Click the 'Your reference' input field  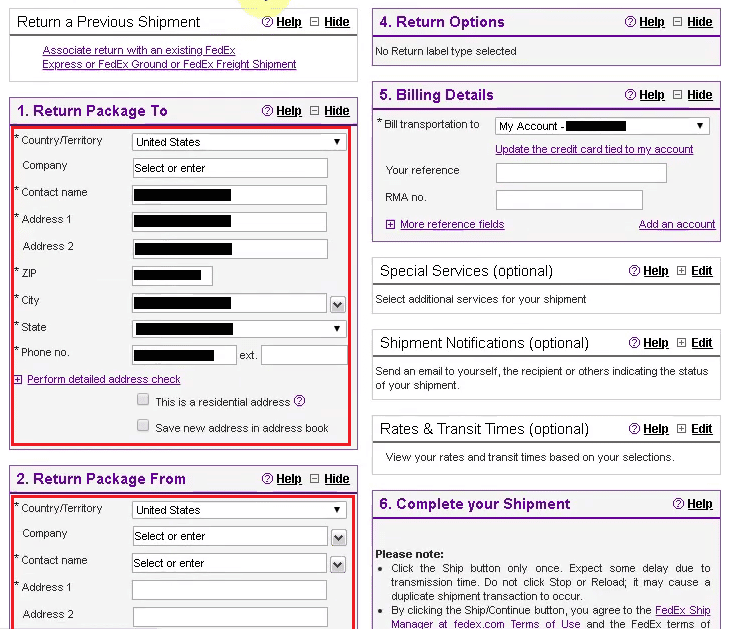pyautogui.click(x=581, y=173)
